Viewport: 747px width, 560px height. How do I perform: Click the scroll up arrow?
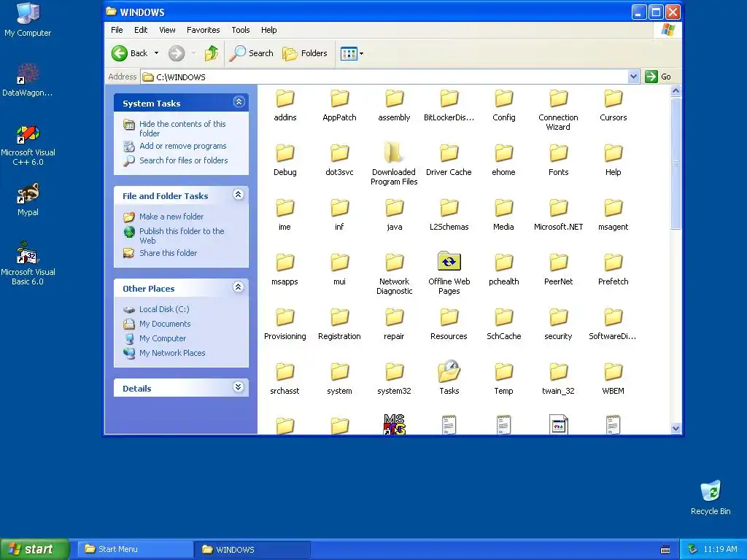coord(676,90)
